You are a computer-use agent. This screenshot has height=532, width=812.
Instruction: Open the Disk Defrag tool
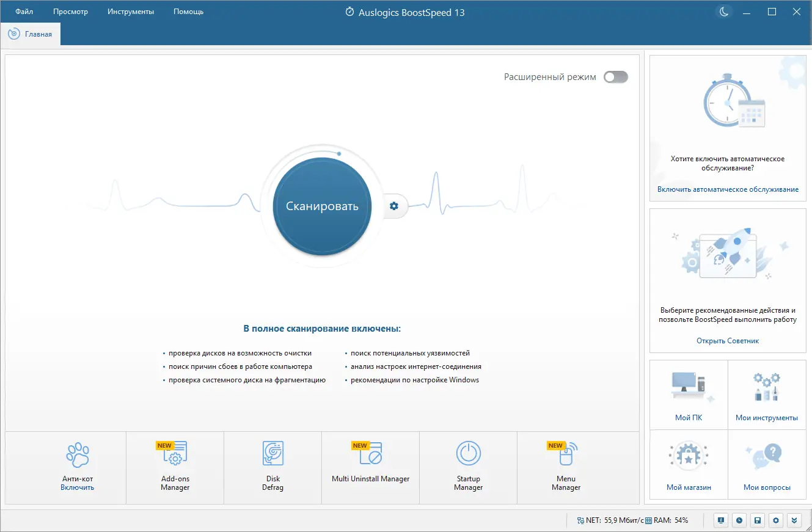coord(272,467)
